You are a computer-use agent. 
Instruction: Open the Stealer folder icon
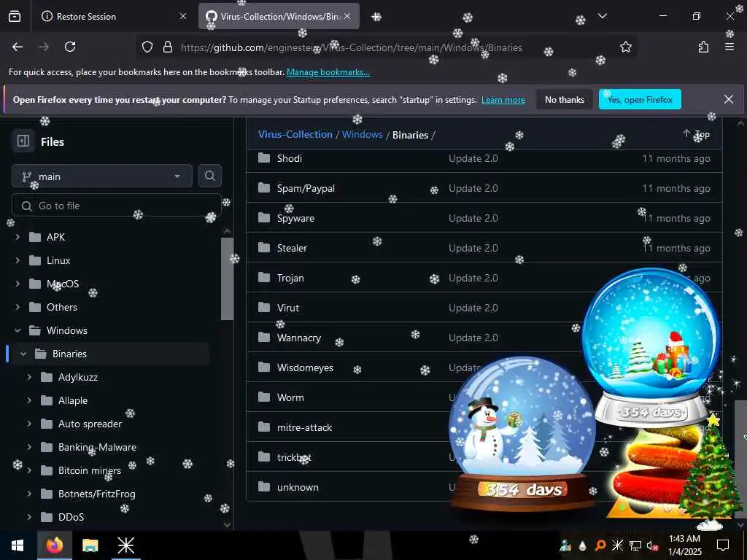(264, 247)
